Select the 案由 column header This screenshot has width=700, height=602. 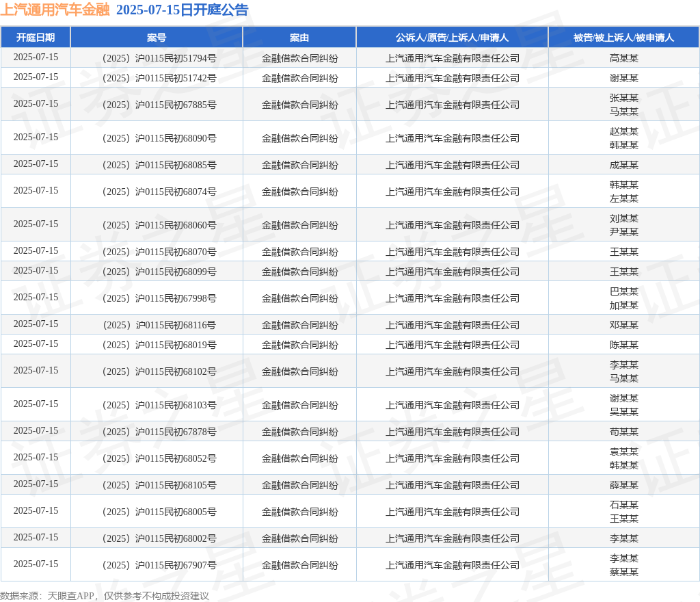coord(299,38)
